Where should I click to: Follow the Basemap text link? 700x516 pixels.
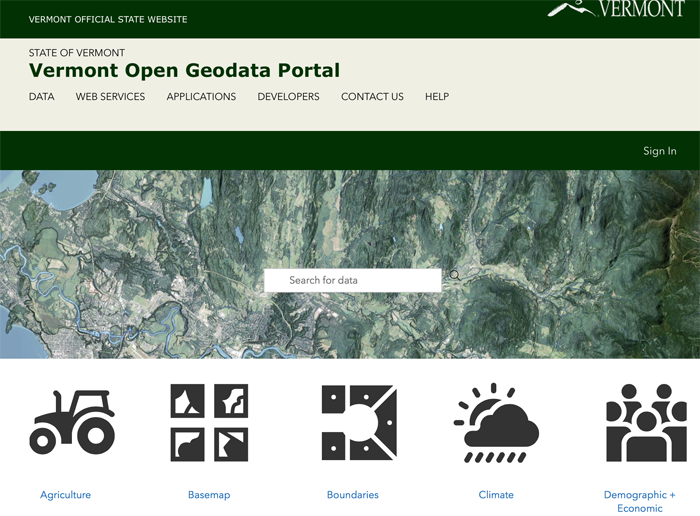[209, 495]
